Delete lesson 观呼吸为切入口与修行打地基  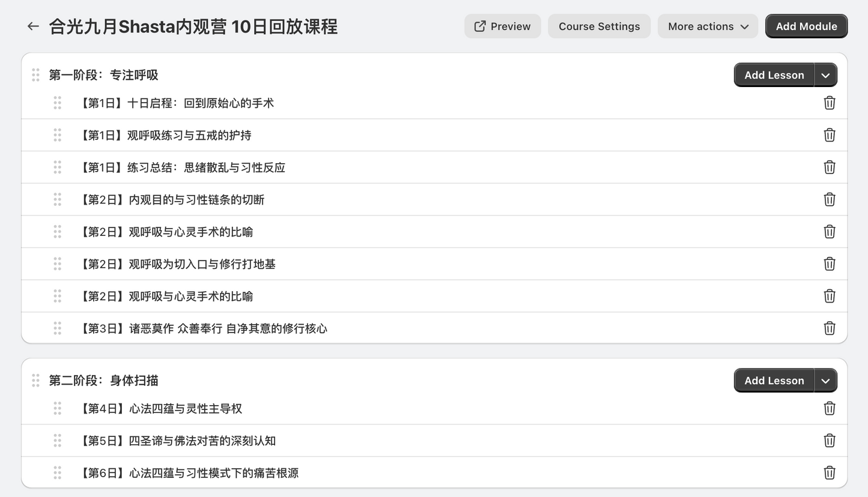(x=830, y=264)
